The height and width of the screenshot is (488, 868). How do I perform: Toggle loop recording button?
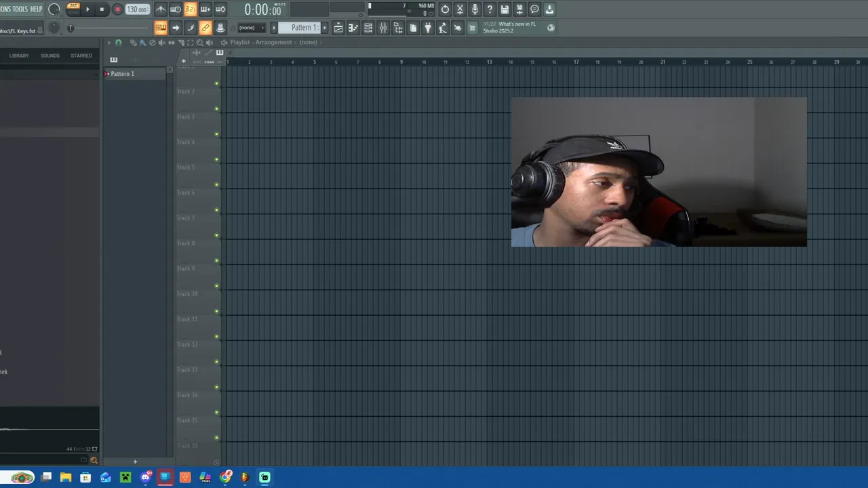pos(220,9)
